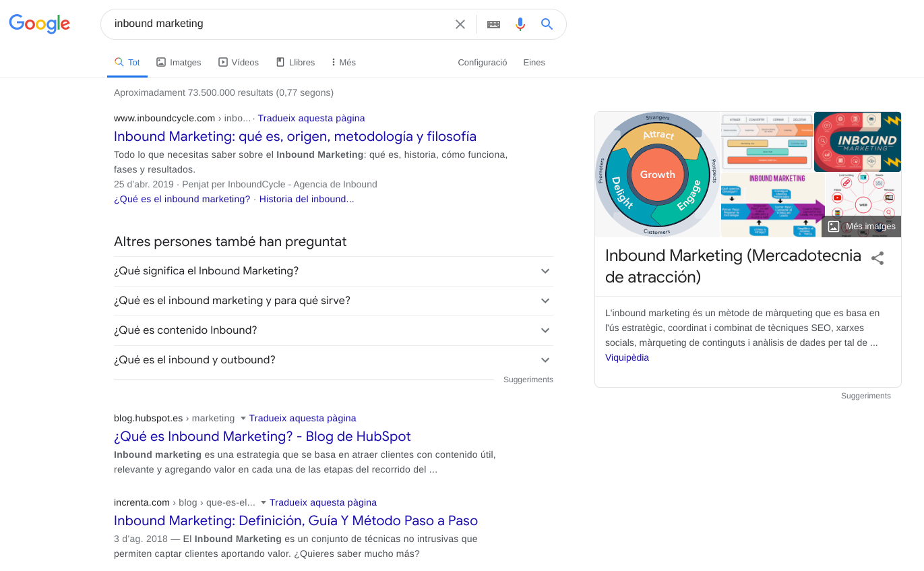Open the Viquipèdia link in knowledge panel
Viewport: 924px width, 571px height.
[x=627, y=357]
